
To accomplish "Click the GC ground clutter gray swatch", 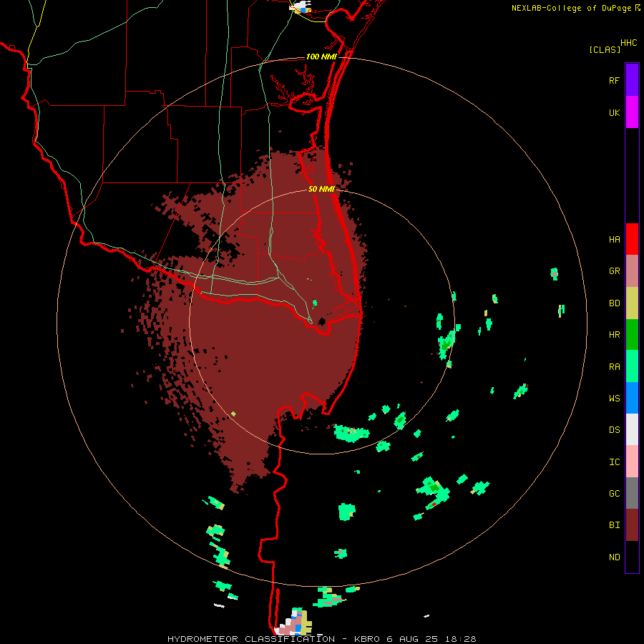I will coord(632,493).
